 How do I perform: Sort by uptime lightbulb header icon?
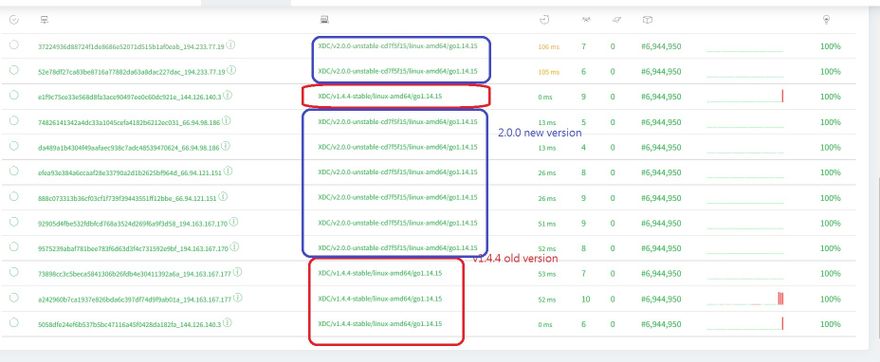click(826, 20)
